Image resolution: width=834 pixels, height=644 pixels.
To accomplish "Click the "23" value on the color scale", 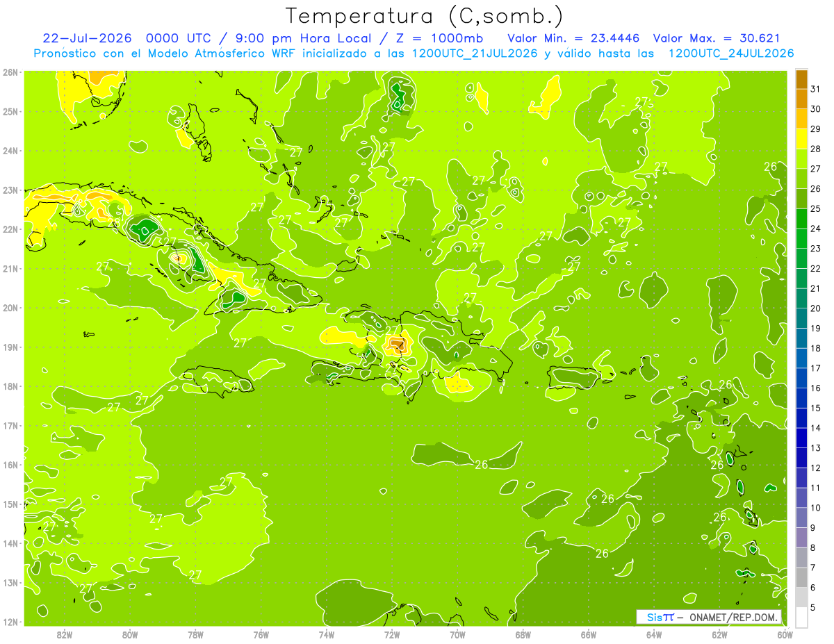I will [816, 249].
